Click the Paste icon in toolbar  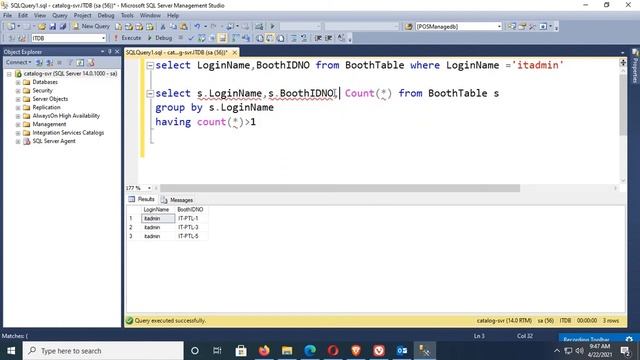pos(184,27)
